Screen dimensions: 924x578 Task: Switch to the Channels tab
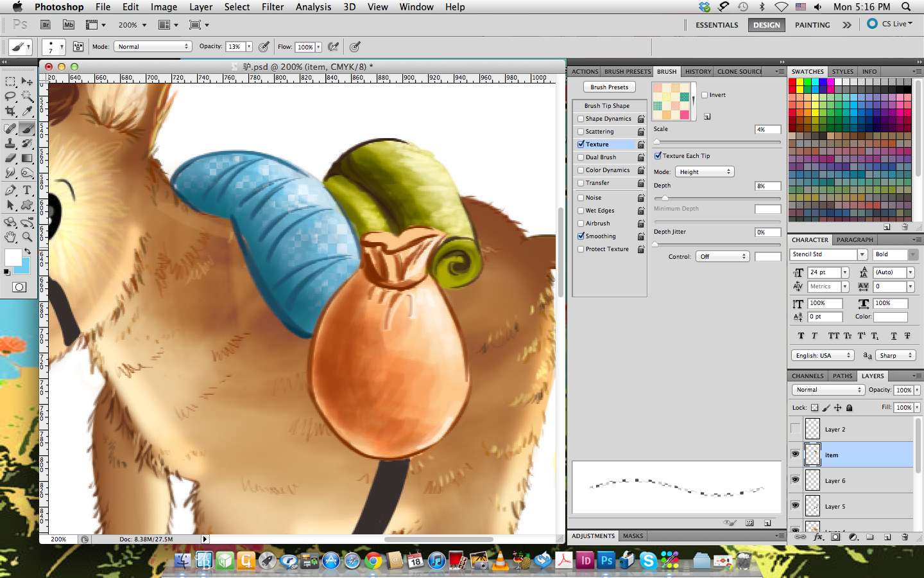click(807, 376)
